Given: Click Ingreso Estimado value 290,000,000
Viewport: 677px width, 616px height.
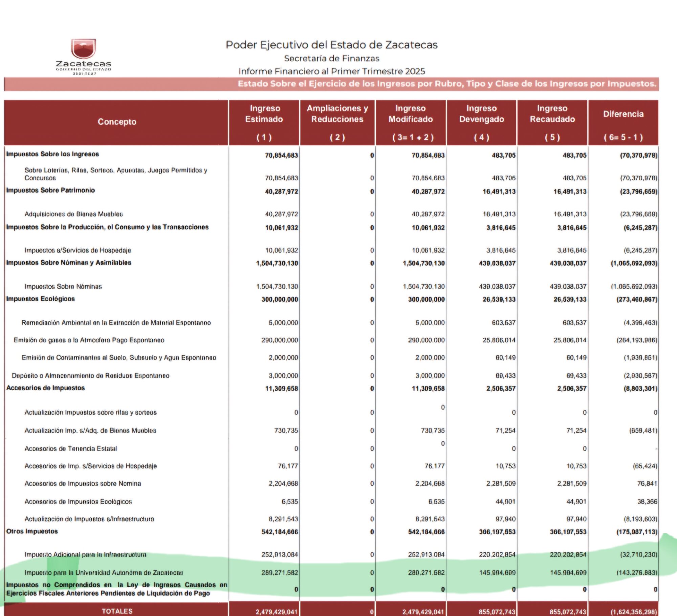Looking at the screenshot, I should point(280,340).
